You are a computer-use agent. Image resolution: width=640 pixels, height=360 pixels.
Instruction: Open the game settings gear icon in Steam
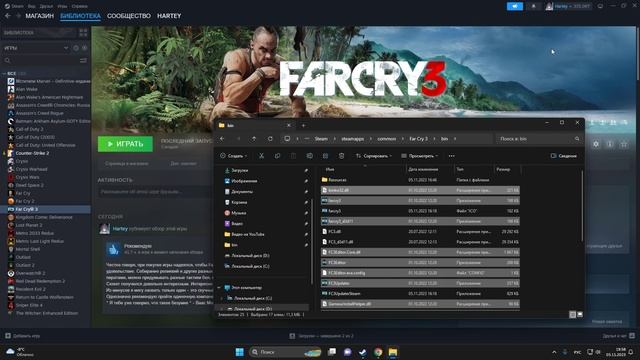596,144
